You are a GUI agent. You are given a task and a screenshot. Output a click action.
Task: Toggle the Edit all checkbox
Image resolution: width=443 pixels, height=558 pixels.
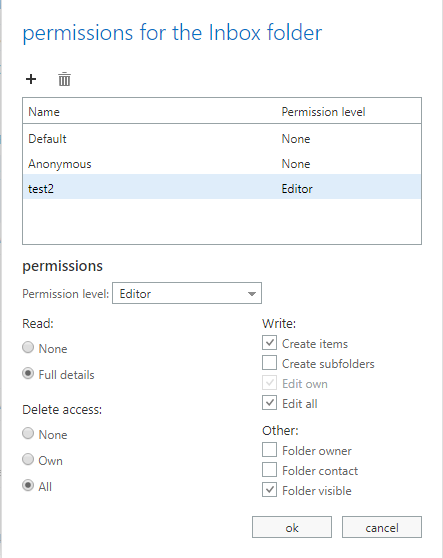click(x=269, y=403)
